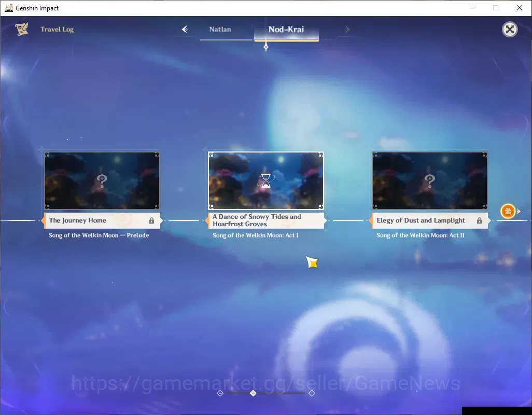Click the Travel Log title text
The image size is (532, 415).
pos(57,30)
